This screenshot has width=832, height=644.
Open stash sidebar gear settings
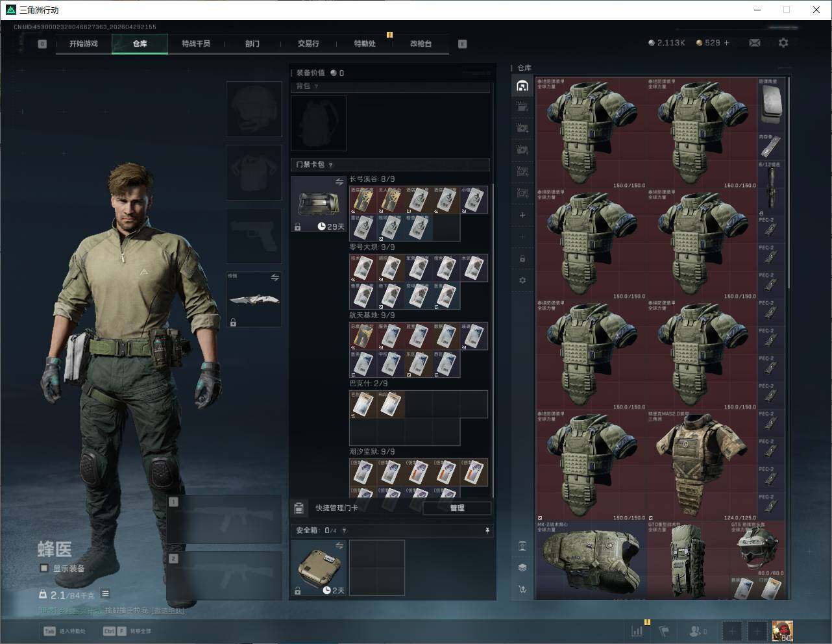coord(522,280)
